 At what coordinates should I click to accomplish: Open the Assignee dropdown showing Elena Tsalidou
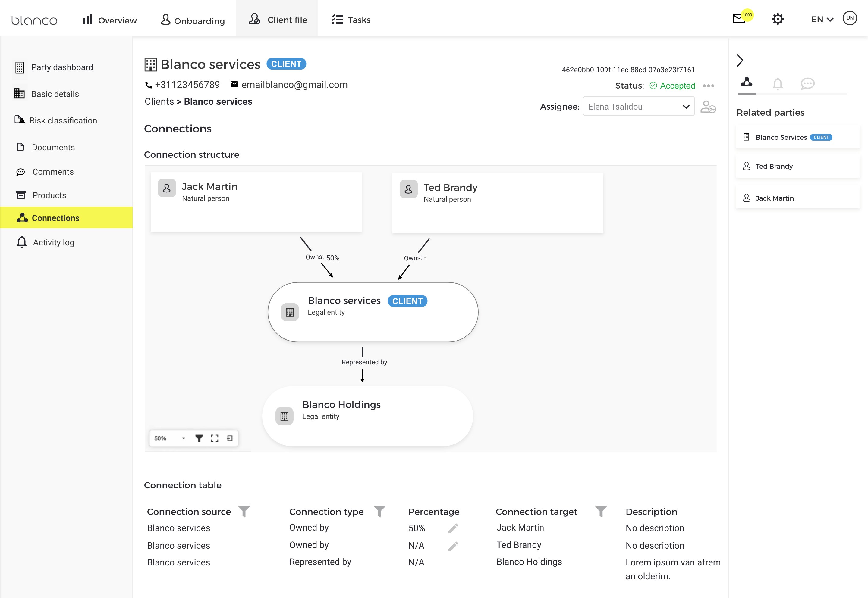tap(638, 107)
